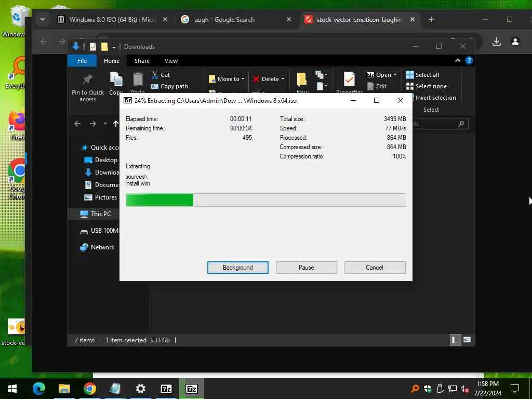Click the muted volume tray icon
Image resolution: width=532 pixels, height=399 pixels.
tap(465, 389)
